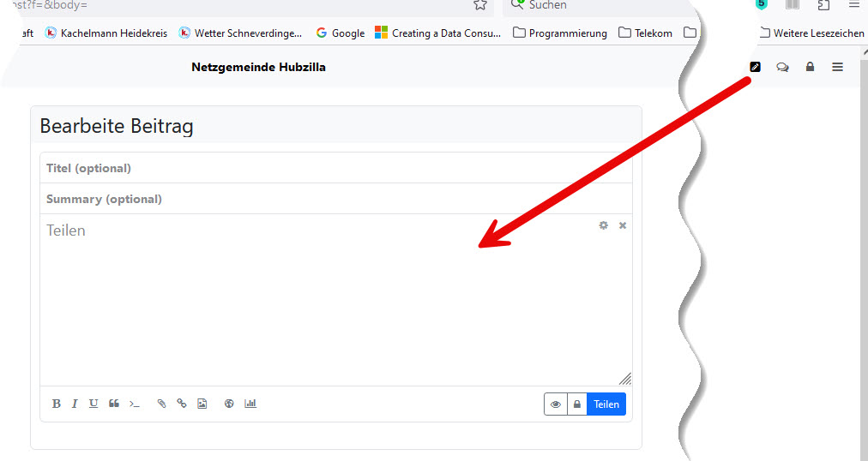Open editor settings gear icon

coord(603,225)
